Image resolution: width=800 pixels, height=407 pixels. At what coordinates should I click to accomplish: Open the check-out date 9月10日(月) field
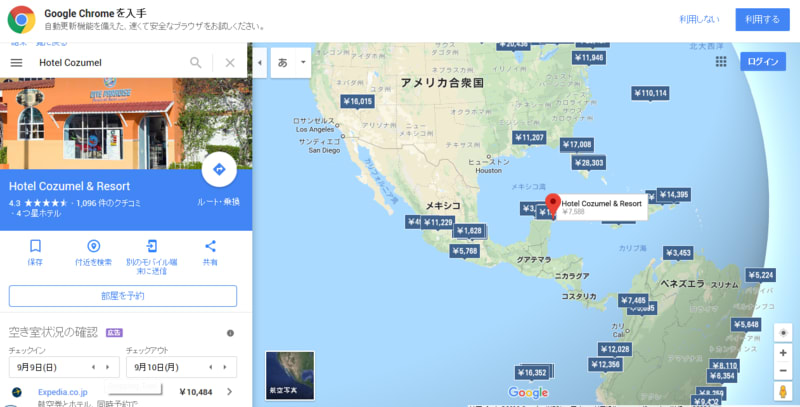[182, 367]
